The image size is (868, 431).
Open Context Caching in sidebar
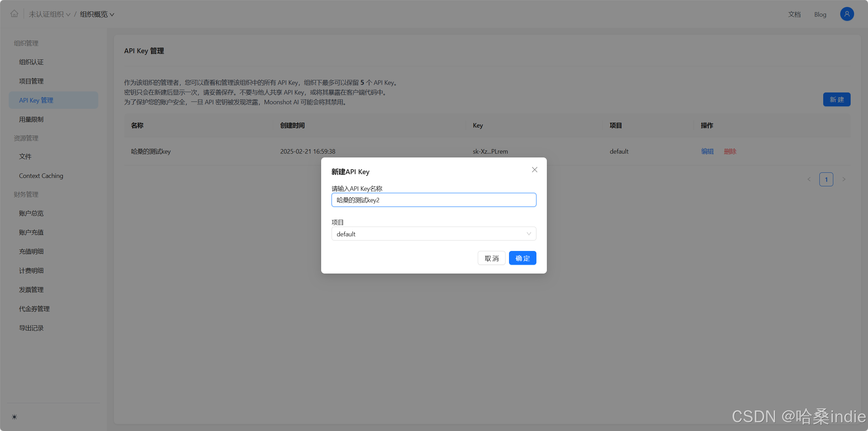41,176
